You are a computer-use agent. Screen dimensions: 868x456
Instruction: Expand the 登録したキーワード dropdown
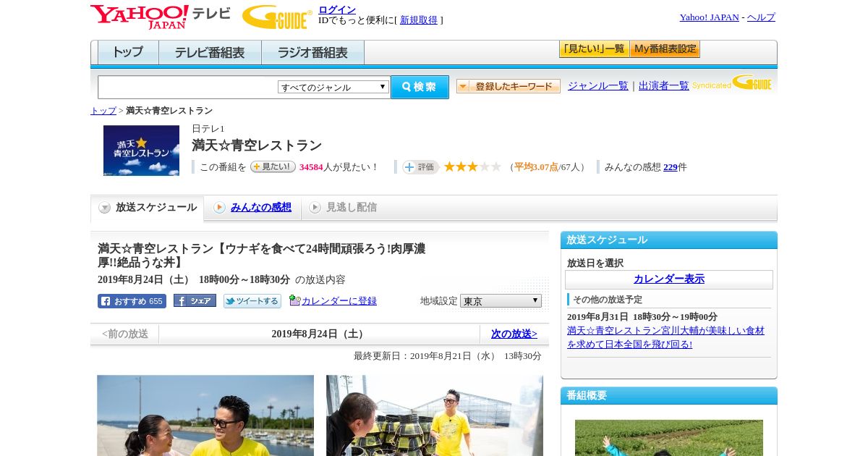pyautogui.click(x=509, y=86)
